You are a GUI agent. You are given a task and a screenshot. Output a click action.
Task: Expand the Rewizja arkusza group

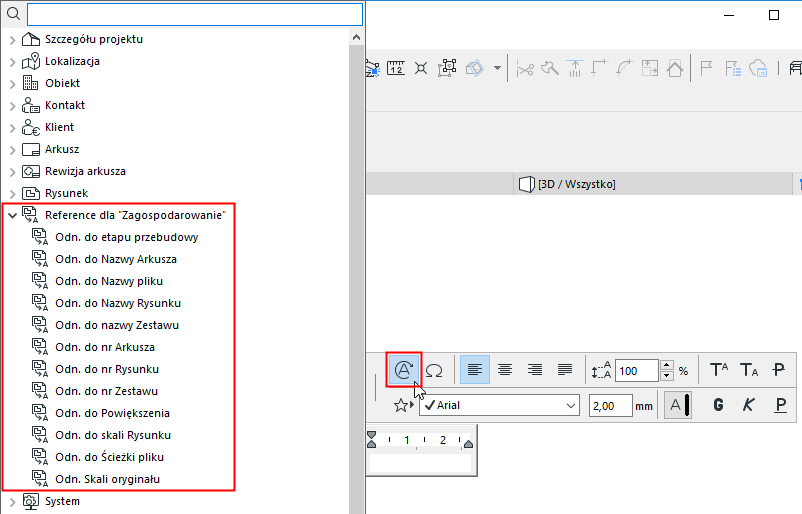[x=13, y=172]
